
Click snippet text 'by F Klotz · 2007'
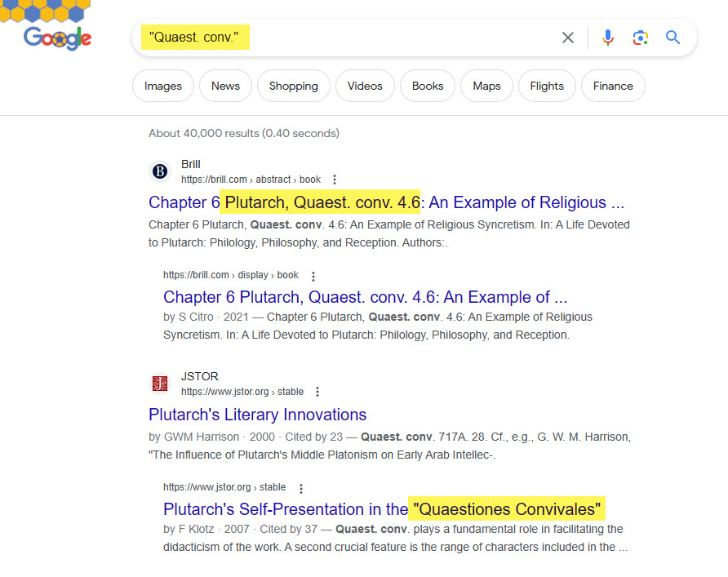tap(206, 529)
